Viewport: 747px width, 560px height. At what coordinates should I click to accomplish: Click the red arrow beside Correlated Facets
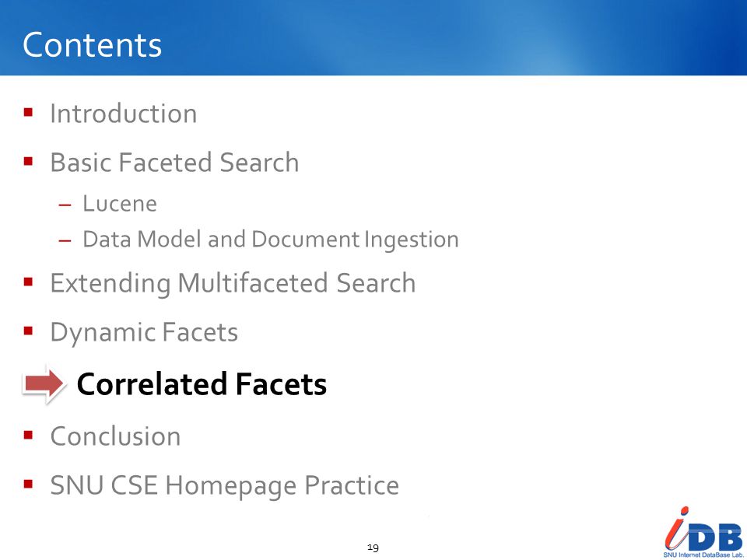pos(44,383)
